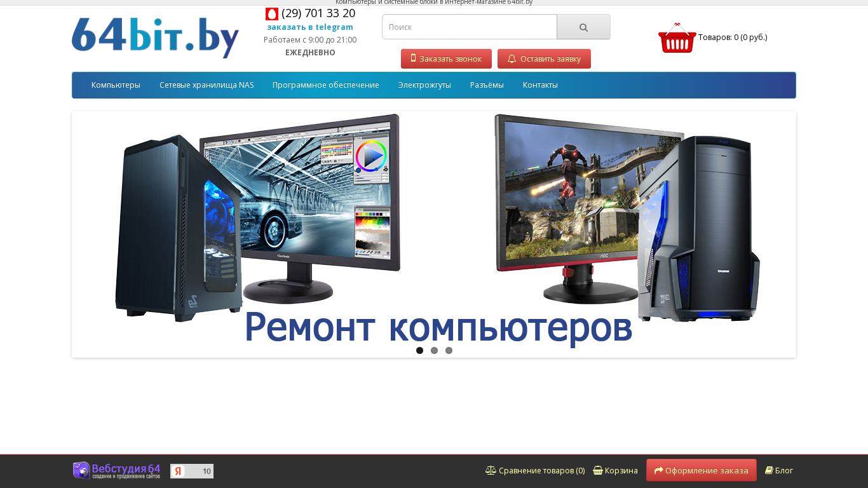Select the third slider pagination dot
This screenshot has width=868, height=488.
[x=449, y=351]
